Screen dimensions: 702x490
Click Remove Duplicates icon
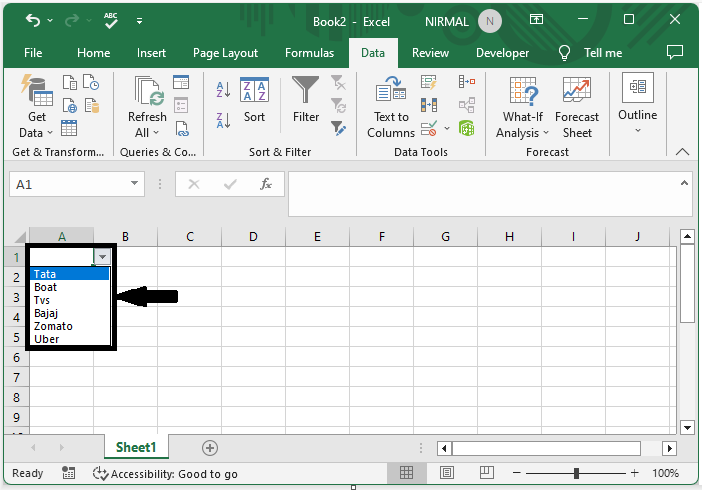[x=428, y=105]
